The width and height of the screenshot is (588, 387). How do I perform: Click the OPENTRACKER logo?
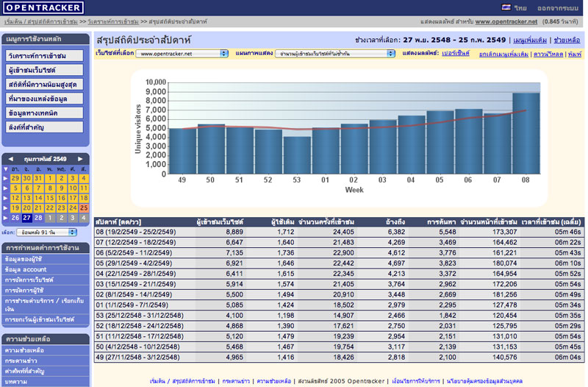pos(43,7)
